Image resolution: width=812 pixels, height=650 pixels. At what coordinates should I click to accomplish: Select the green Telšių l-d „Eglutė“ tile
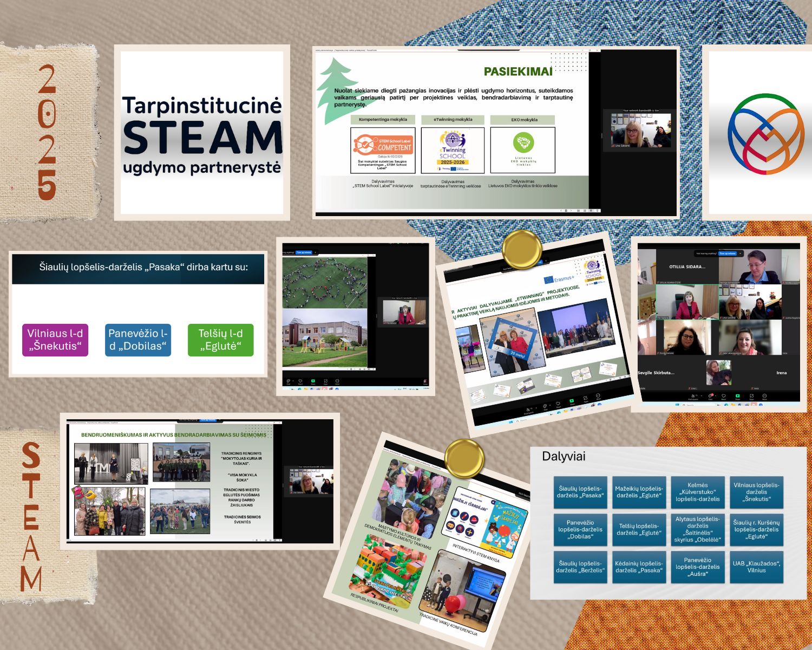tap(220, 340)
